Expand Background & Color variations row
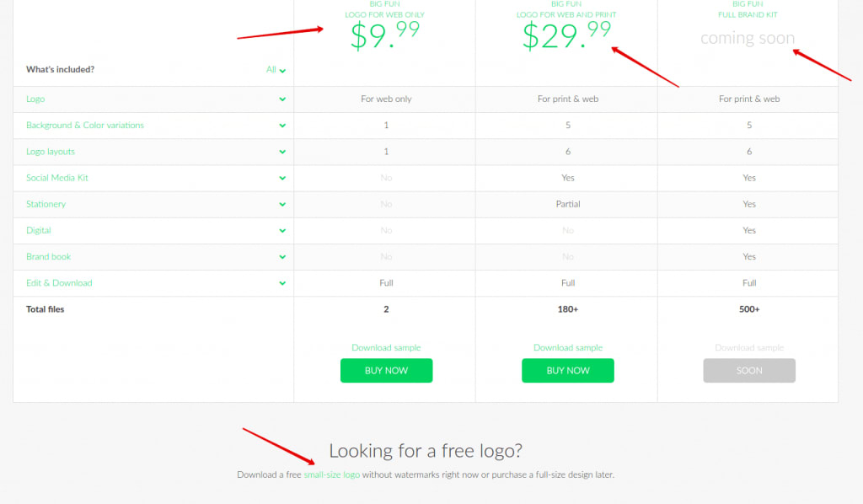 (283, 125)
